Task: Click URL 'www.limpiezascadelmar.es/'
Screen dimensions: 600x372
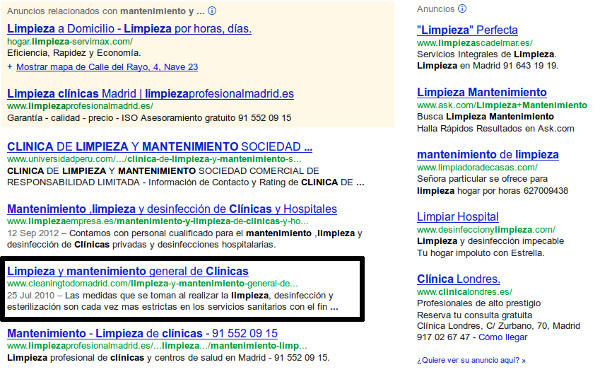Action: (x=474, y=43)
